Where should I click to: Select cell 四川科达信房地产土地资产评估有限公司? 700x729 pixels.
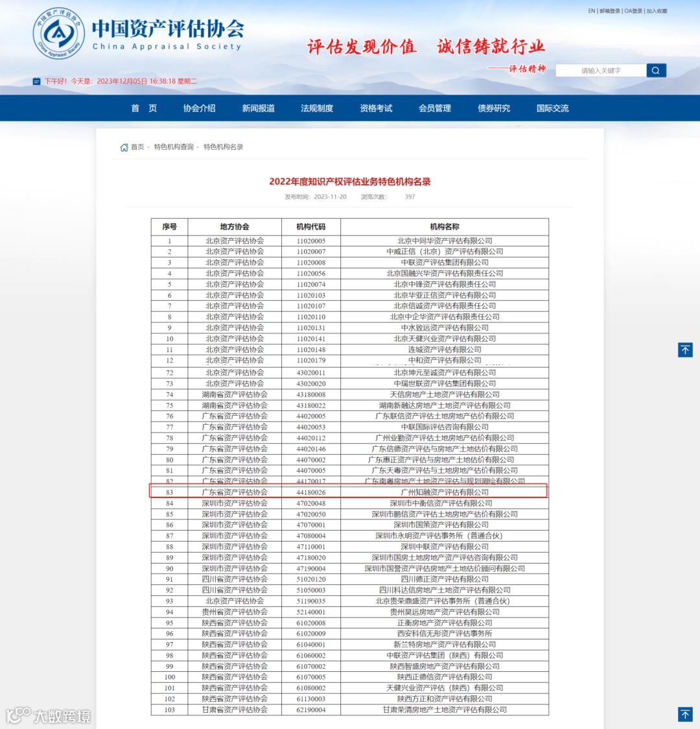pyautogui.click(x=445, y=590)
